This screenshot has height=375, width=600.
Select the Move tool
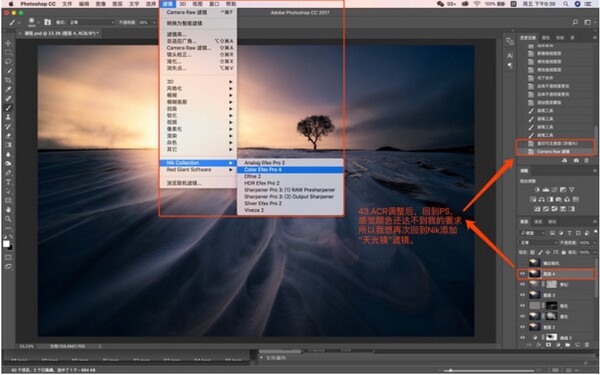pos(8,43)
